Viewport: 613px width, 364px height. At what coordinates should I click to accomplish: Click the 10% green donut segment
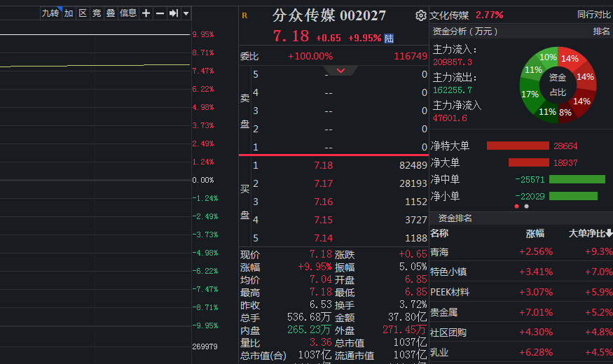click(548, 57)
